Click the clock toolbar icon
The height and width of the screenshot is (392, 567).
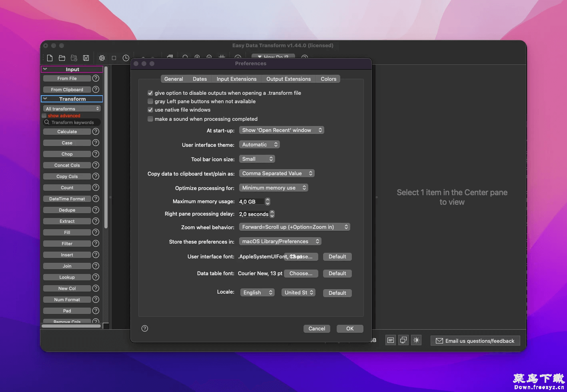click(126, 58)
